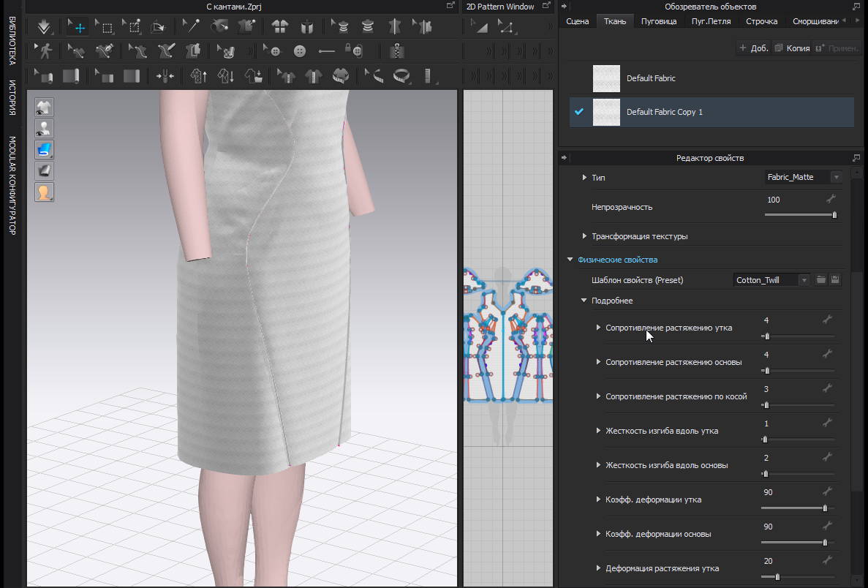Click the Zipper tool icon
868x588 pixels.
pos(397,51)
